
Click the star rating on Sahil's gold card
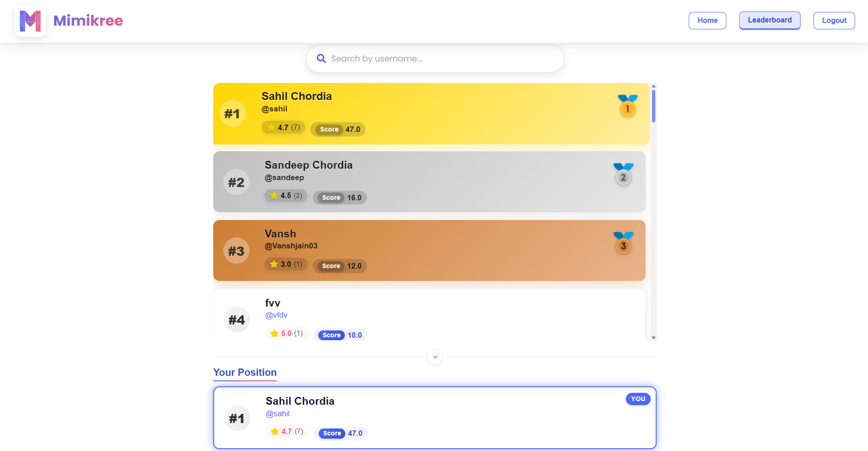[x=283, y=127]
